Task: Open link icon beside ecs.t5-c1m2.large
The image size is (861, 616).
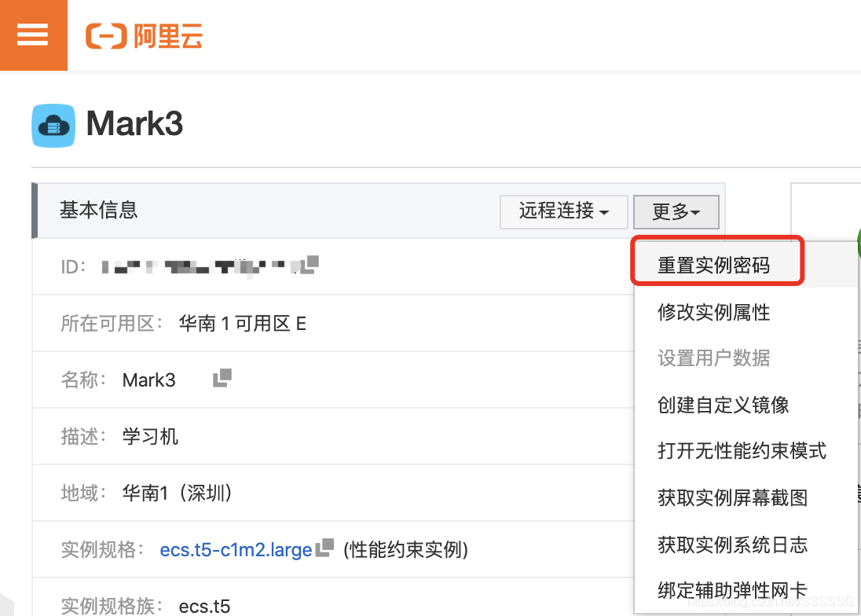Action: pyautogui.click(x=324, y=548)
